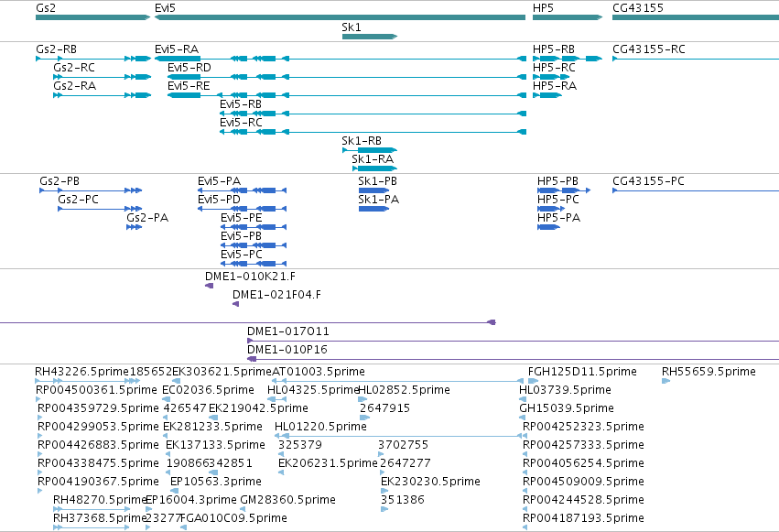Click EST GH15039.5prime

pyautogui.click(x=567, y=408)
